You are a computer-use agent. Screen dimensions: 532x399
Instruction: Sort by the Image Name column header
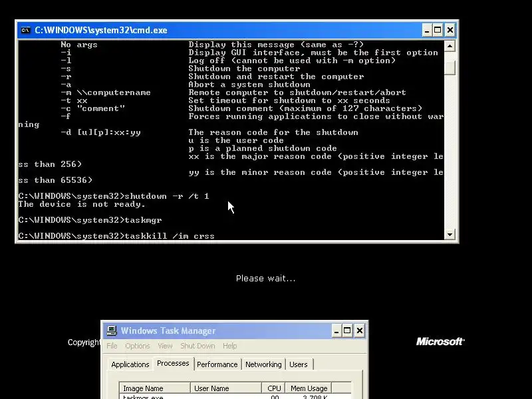(x=155, y=388)
